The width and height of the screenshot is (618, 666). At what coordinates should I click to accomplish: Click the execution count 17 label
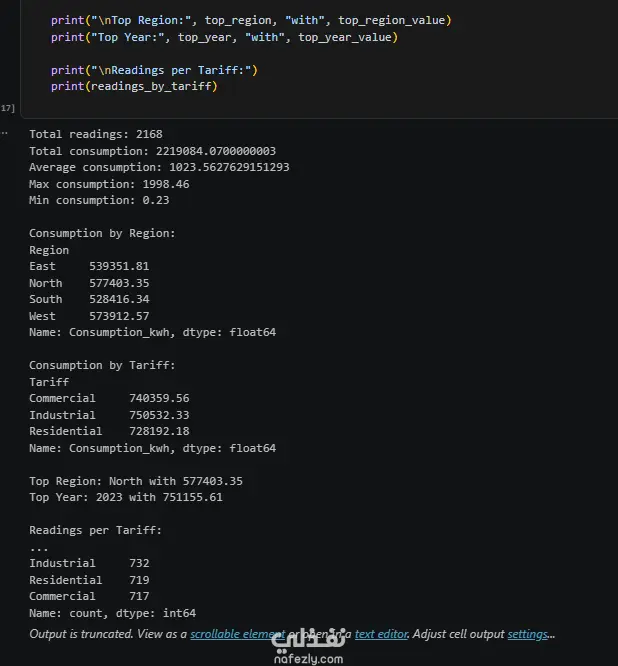[7, 108]
